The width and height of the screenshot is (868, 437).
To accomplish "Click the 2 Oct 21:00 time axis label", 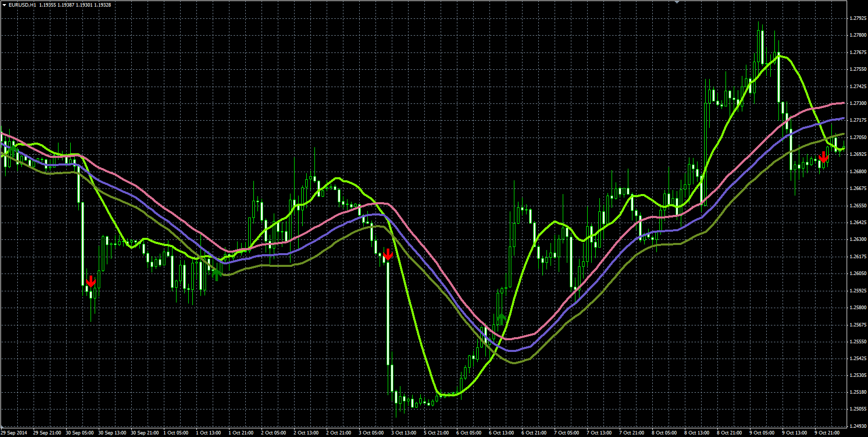I will [x=339, y=433].
